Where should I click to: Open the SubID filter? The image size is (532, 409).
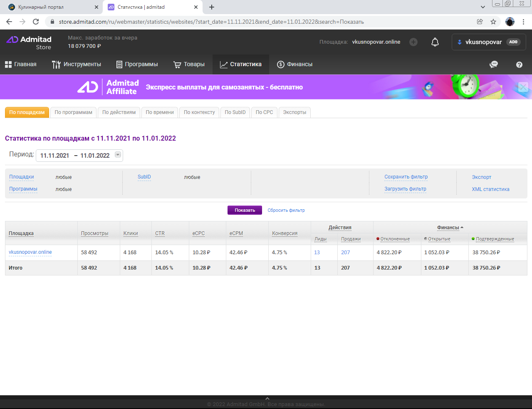[144, 177]
